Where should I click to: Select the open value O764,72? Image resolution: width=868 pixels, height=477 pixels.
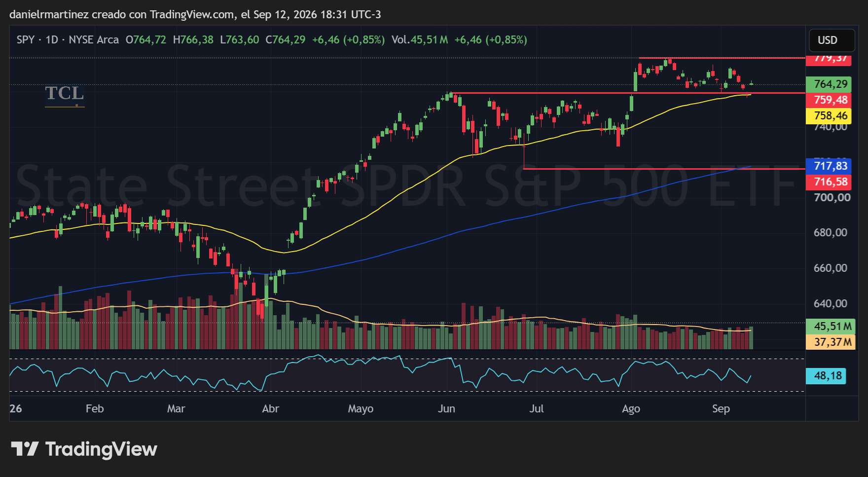146,40
